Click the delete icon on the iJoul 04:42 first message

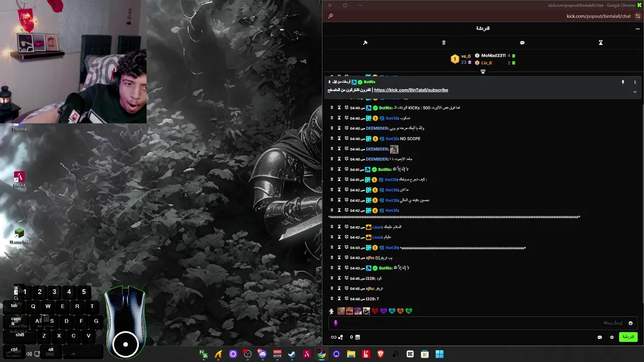coord(332,227)
